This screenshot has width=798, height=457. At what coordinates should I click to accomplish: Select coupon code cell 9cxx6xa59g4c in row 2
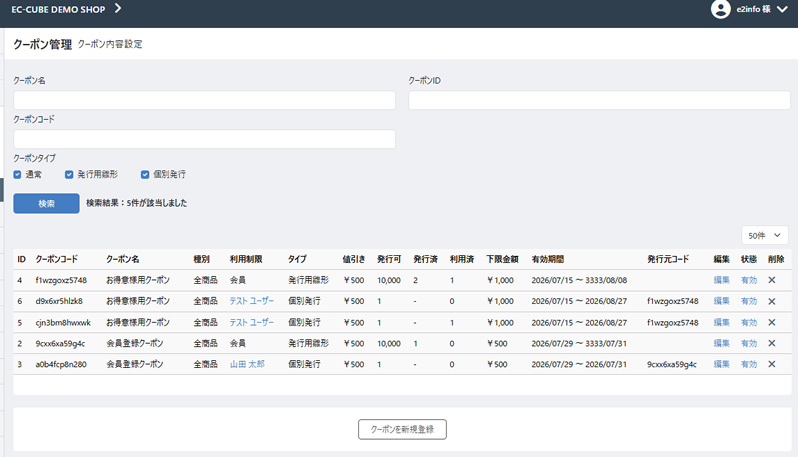coord(60,344)
